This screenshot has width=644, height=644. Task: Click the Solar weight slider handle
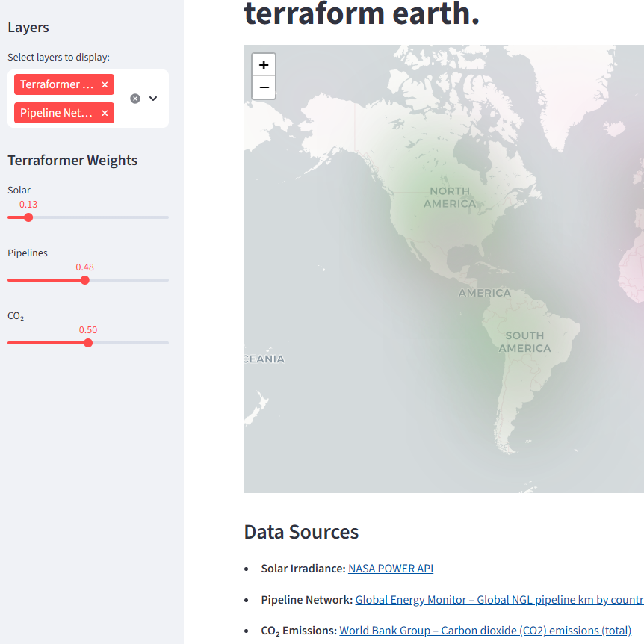(28, 217)
